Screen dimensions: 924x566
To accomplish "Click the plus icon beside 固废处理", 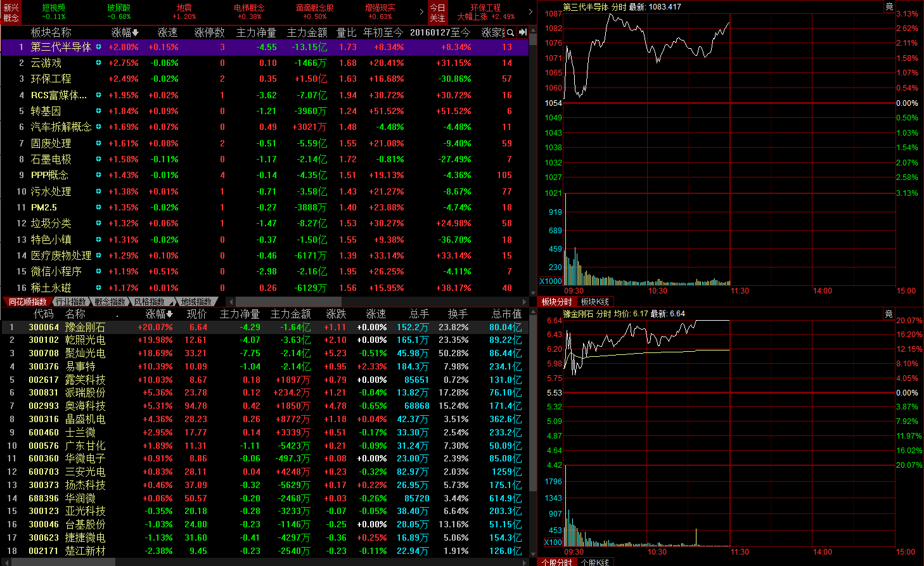I will click(x=98, y=143).
